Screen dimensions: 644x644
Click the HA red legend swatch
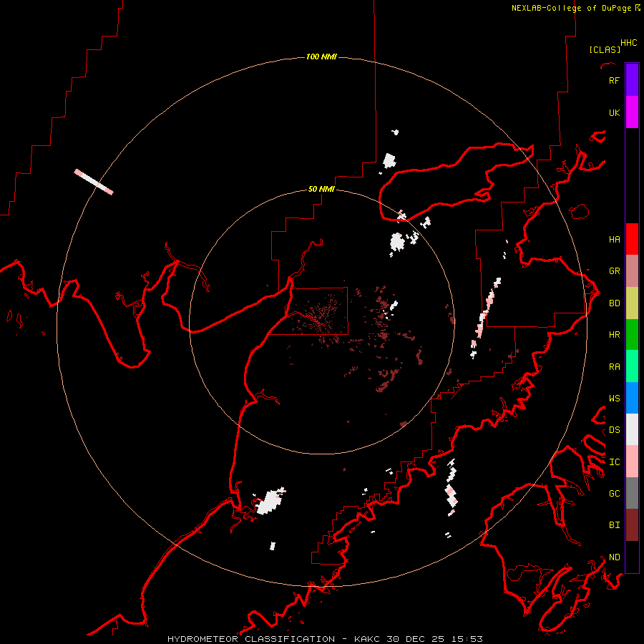tap(632, 239)
